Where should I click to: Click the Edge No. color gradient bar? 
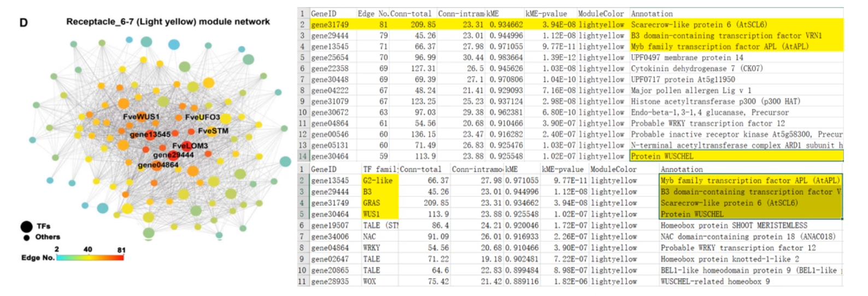[90, 257]
